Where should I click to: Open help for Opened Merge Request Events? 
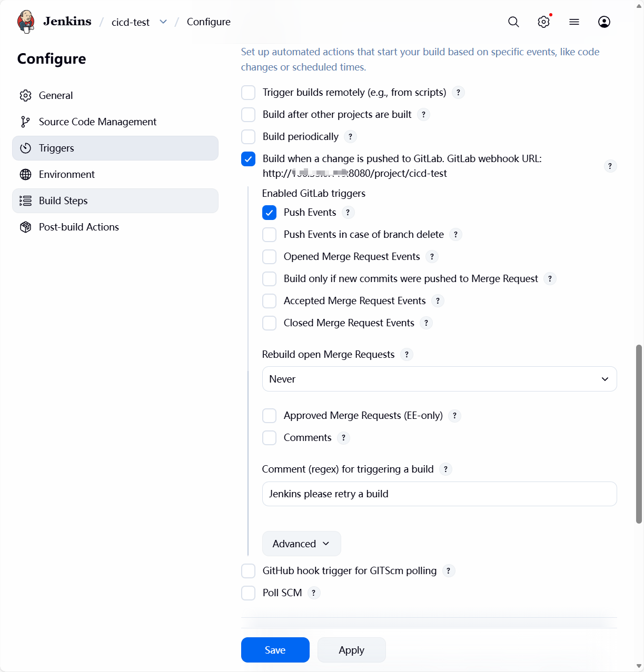(x=432, y=257)
